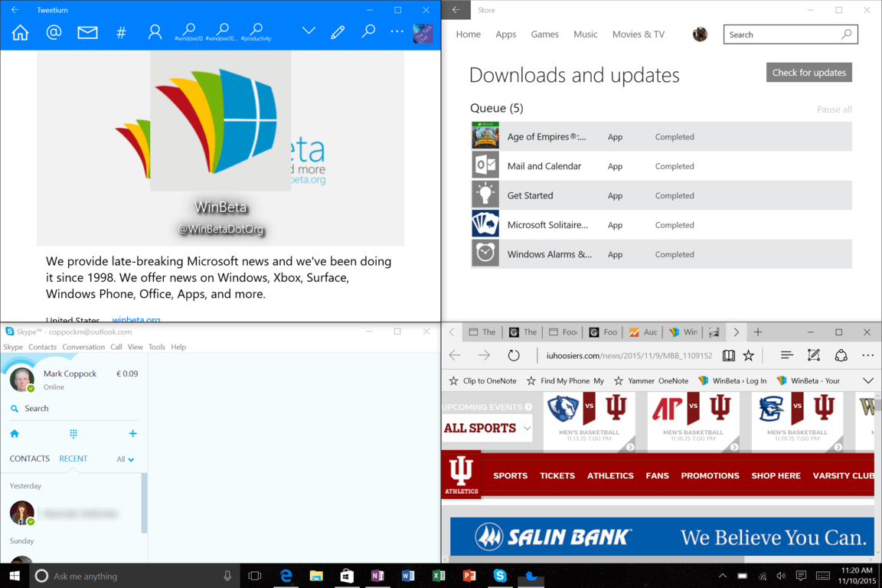
Task: Open the winbeta.org profile link
Action: (136, 319)
